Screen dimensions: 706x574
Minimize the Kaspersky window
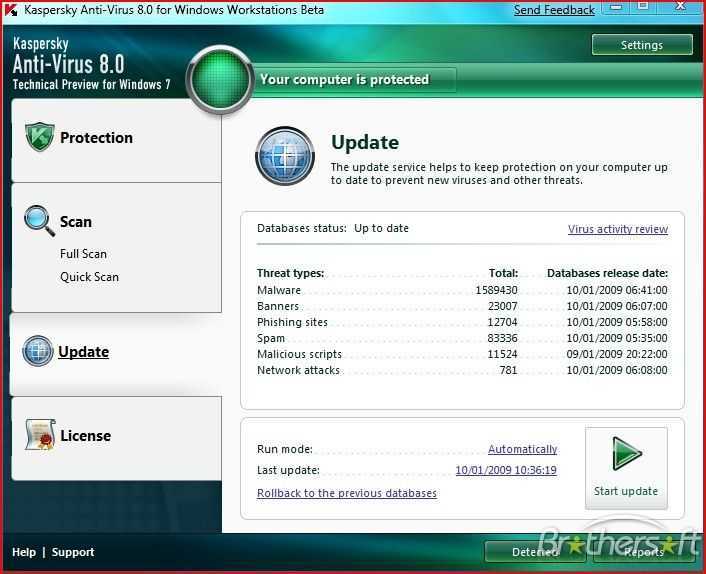point(616,6)
